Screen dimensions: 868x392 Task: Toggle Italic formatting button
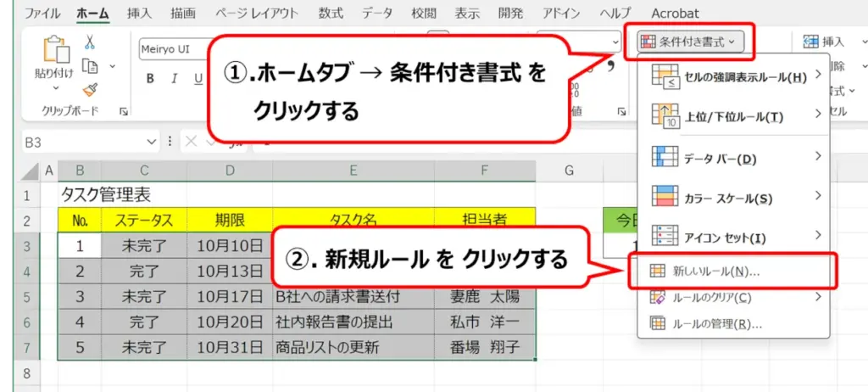(x=175, y=79)
